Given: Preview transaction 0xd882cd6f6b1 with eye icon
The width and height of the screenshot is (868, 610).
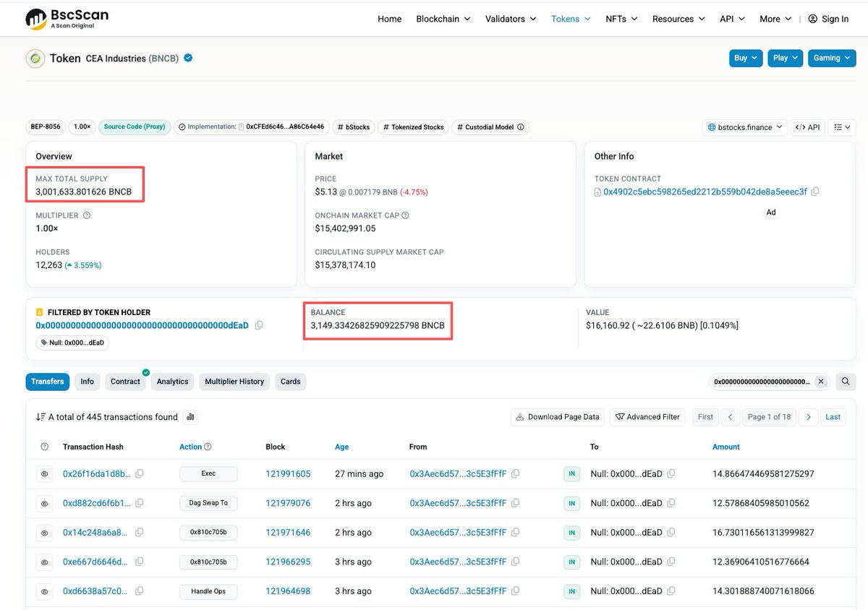Looking at the screenshot, I should click(45, 503).
